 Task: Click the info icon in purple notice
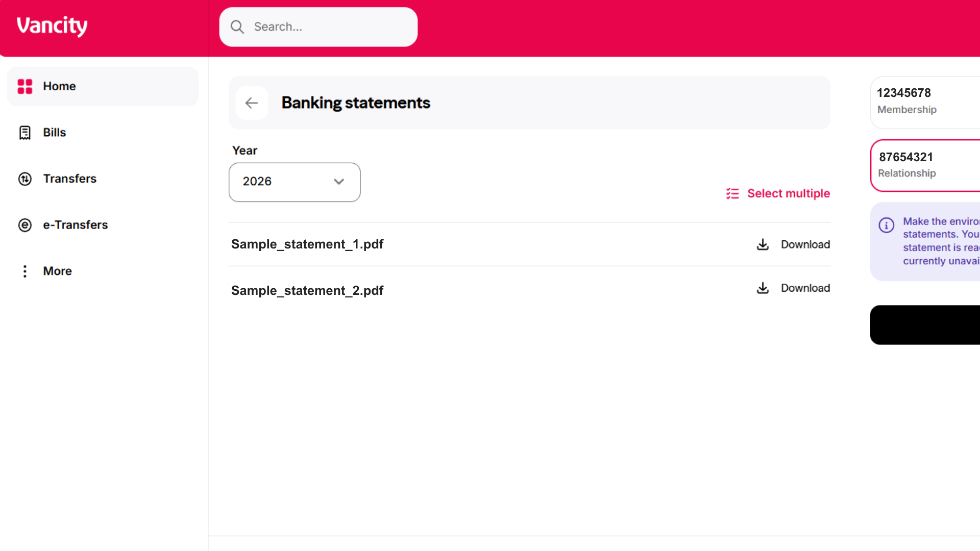[x=886, y=225]
